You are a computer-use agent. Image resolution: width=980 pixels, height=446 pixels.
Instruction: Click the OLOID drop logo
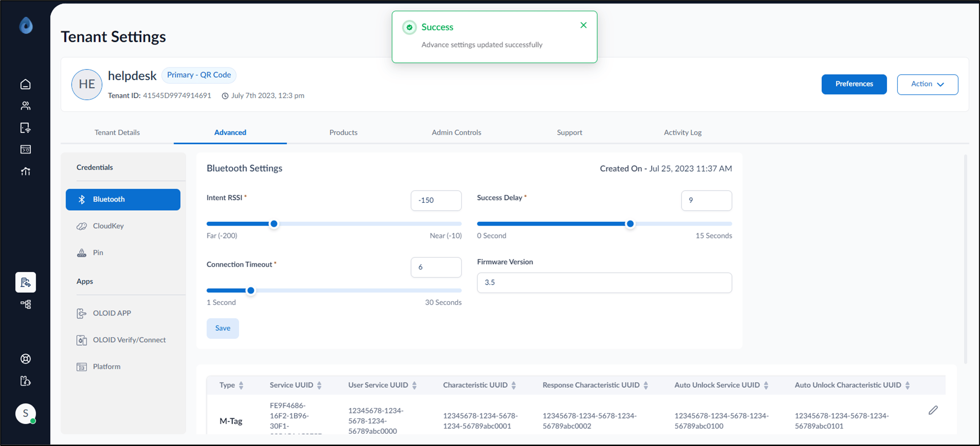tap(26, 25)
